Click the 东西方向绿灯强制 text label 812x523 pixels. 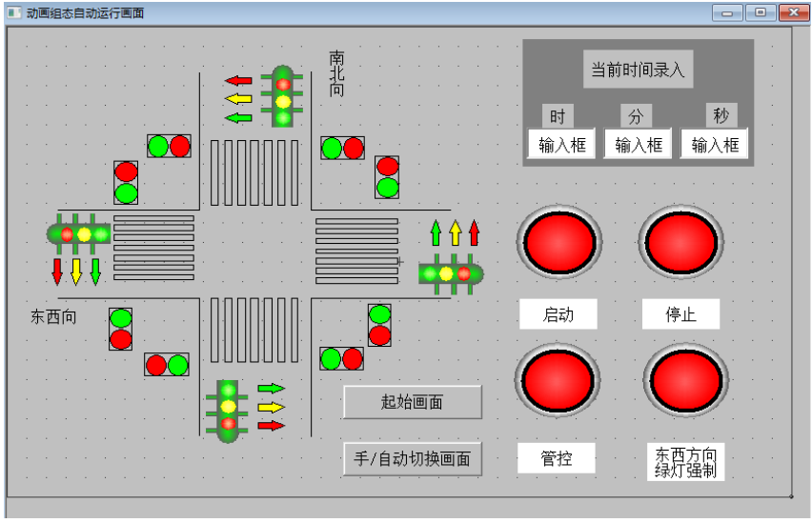(x=685, y=462)
